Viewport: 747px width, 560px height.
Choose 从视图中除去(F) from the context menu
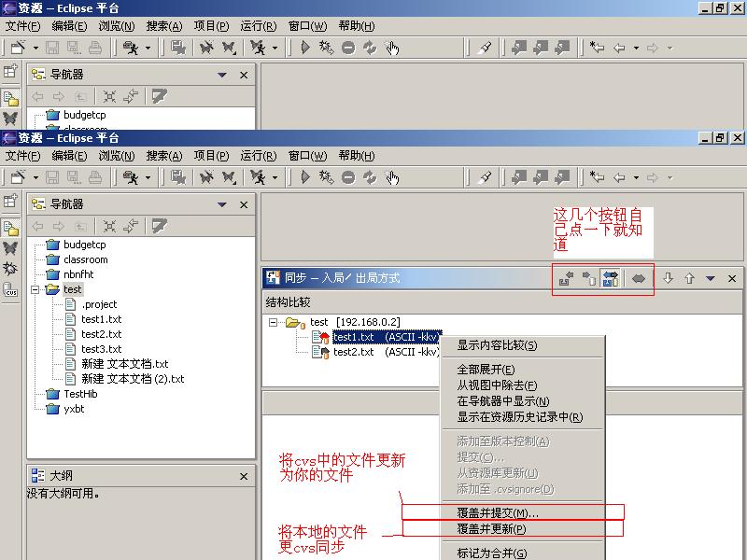(x=522, y=385)
